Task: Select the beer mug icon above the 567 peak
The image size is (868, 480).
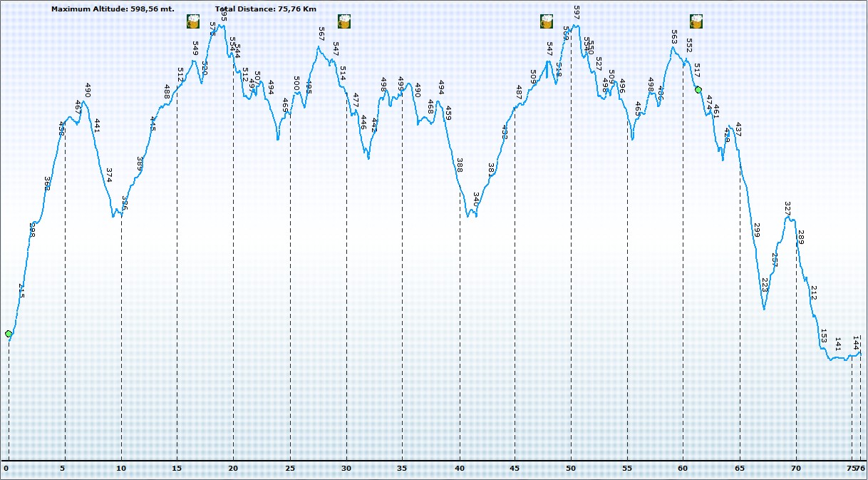Action: click(x=344, y=21)
